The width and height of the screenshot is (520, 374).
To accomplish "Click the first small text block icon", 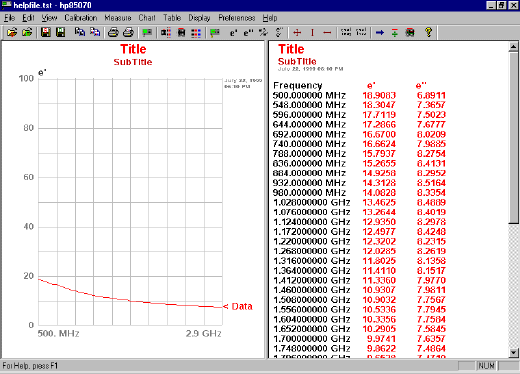I will (346, 32).
